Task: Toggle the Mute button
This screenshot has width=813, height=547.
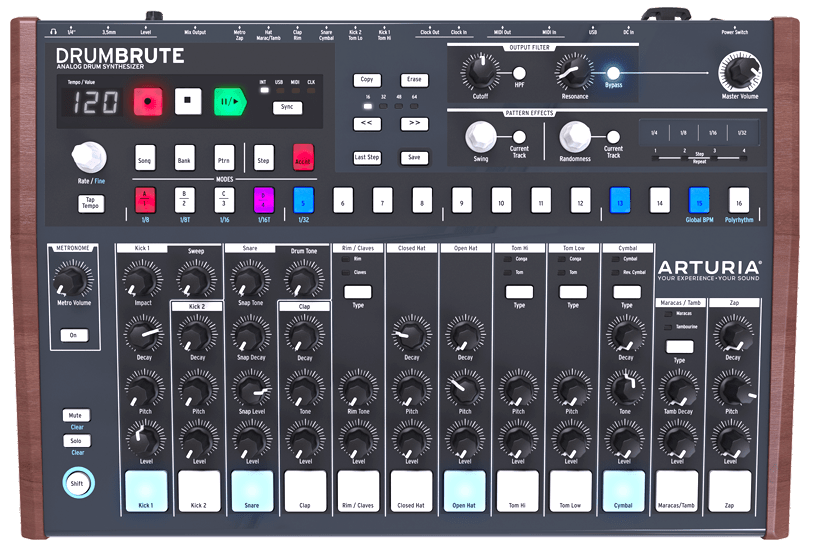Action: [x=76, y=415]
